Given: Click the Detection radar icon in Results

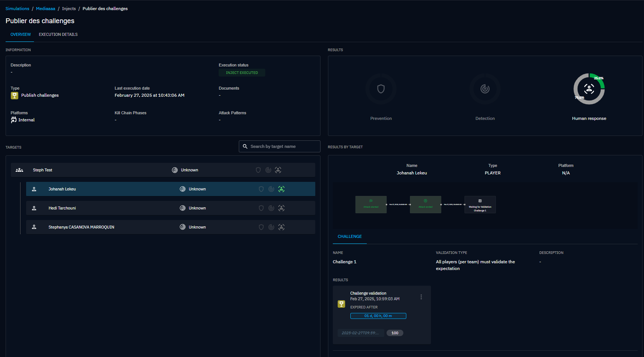Looking at the screenshot, I should click(x=485, y=89).
